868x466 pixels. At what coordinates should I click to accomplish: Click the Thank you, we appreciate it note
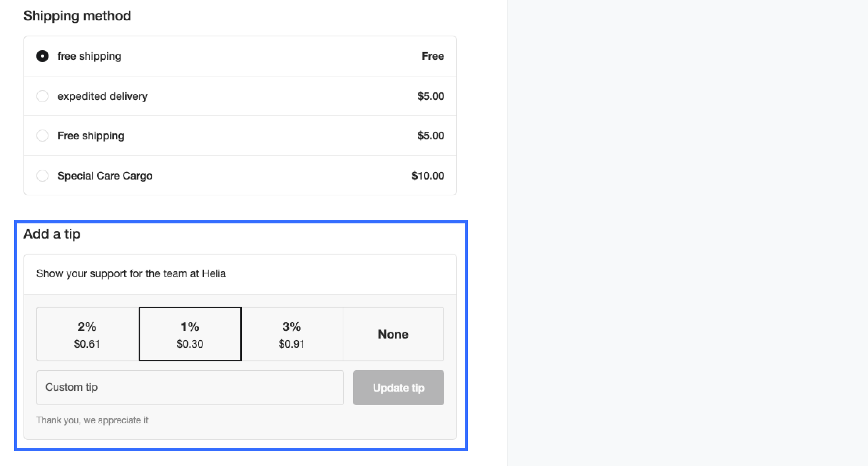[92, 420]
